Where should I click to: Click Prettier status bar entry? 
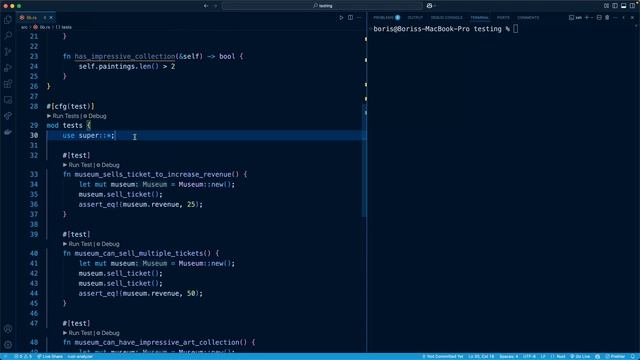tap(615, 356)
